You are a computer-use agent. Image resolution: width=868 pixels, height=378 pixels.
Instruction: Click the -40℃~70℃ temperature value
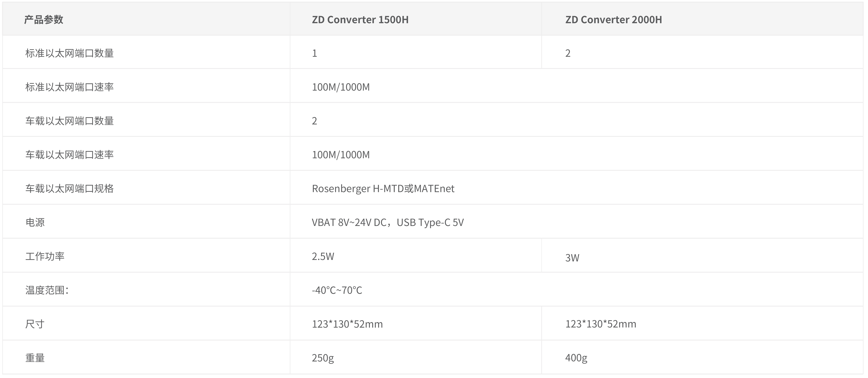(337, 290)
